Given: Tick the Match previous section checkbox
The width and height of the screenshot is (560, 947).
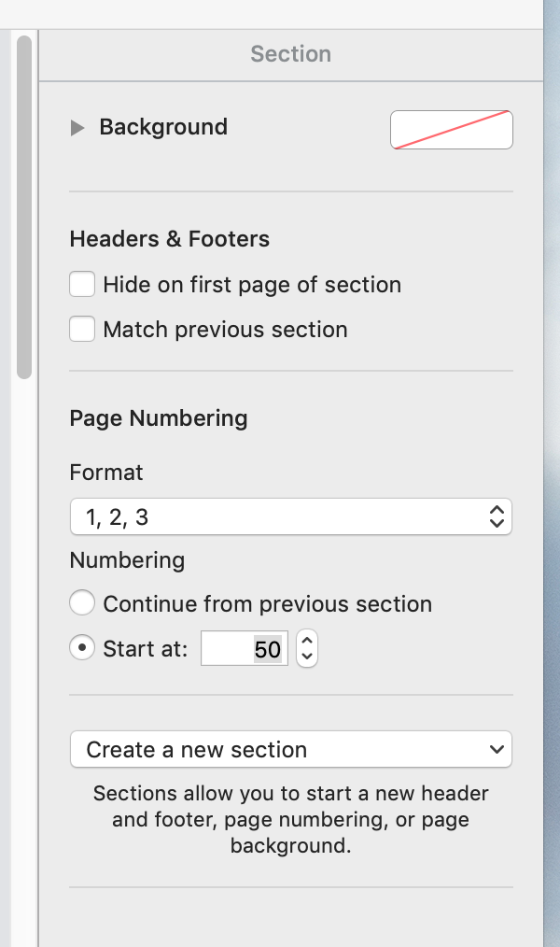Looking at the screenshot, I should (x=82, y=330).
